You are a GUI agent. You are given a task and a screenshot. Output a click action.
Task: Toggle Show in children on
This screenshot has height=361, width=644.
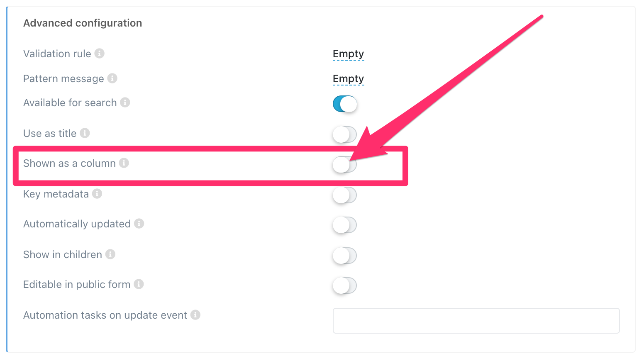tap(345, 256)
